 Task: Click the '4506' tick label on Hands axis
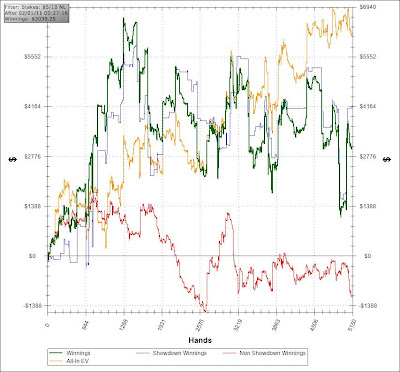(x=314, y=324)
